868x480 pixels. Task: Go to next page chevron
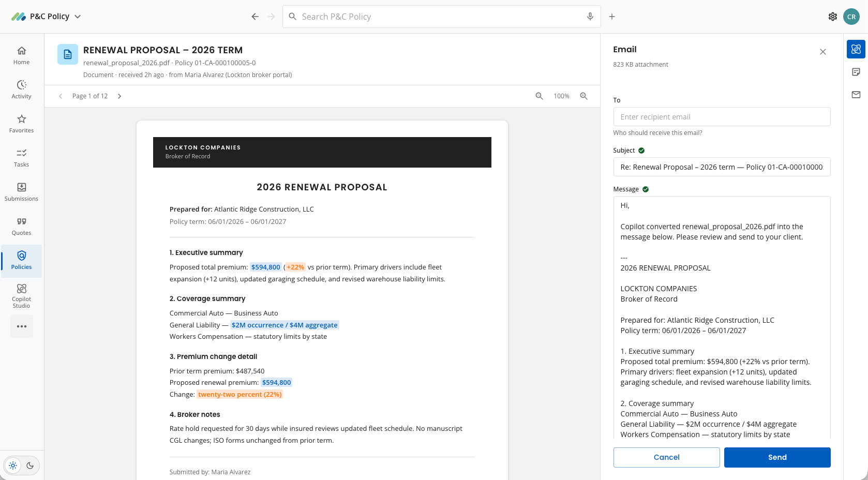coord(119,96)
